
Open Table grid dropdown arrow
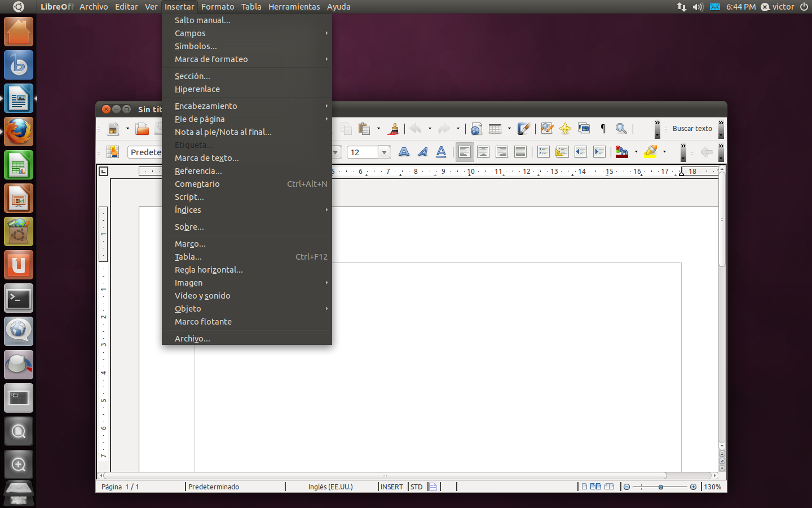point(509,129)
